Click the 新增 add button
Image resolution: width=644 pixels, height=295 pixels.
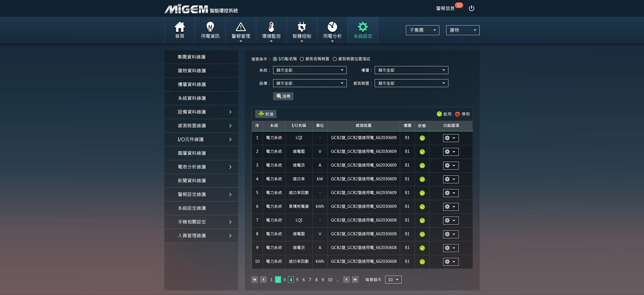tap(266, 114)
